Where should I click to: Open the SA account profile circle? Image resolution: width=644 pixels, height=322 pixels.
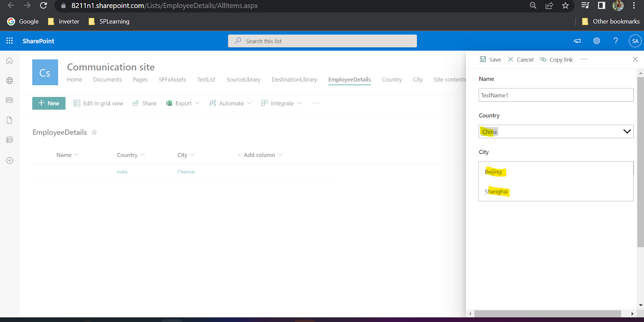635,41
